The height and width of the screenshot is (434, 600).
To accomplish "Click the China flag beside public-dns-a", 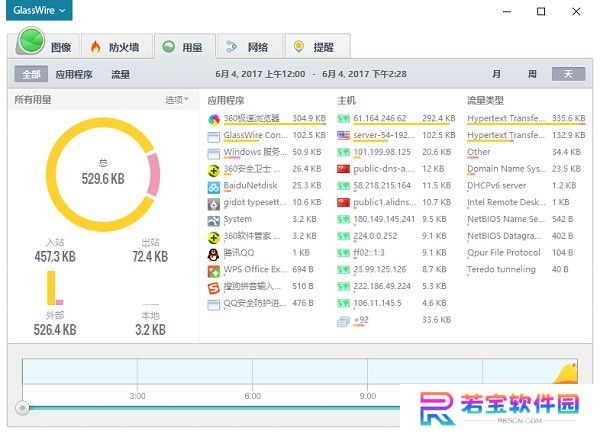I will click(343, 169).
